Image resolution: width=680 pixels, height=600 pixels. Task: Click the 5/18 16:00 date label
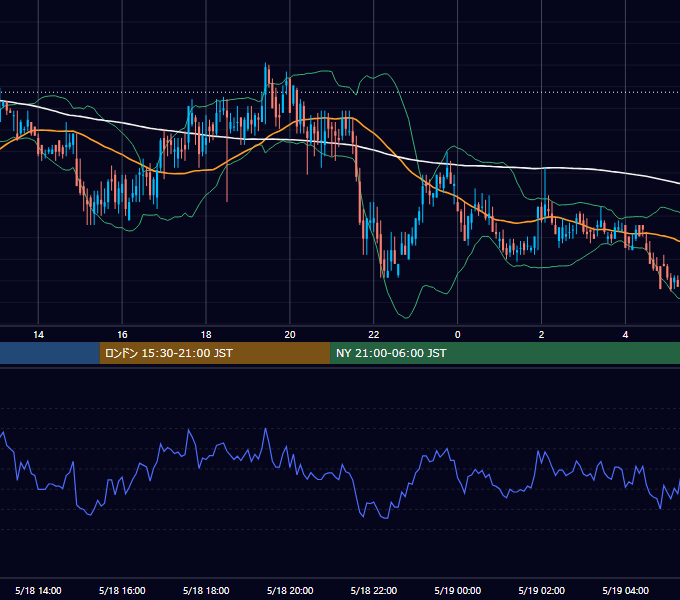tap(122, 590)
